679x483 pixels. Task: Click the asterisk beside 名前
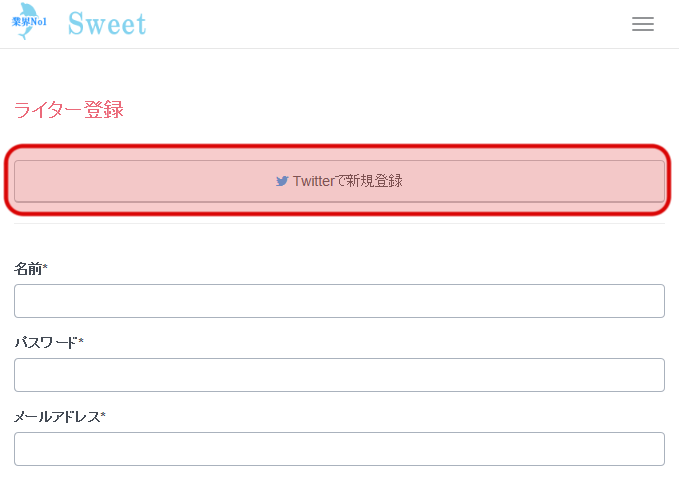pos(45,267)
